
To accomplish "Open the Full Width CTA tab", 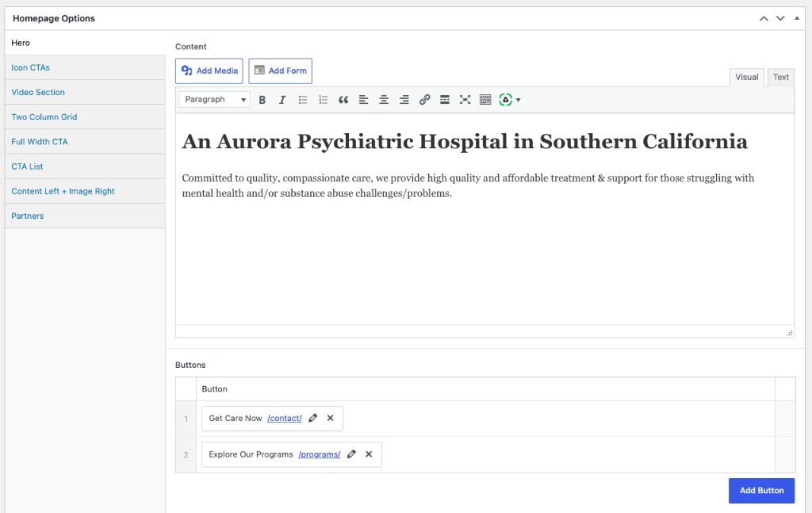I will [85, 142].
